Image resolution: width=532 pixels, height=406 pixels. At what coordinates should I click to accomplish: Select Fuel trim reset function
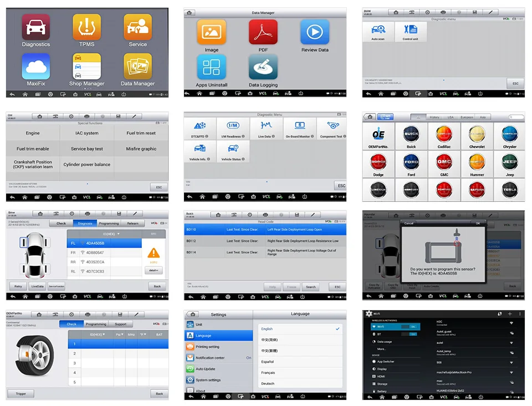141,133
